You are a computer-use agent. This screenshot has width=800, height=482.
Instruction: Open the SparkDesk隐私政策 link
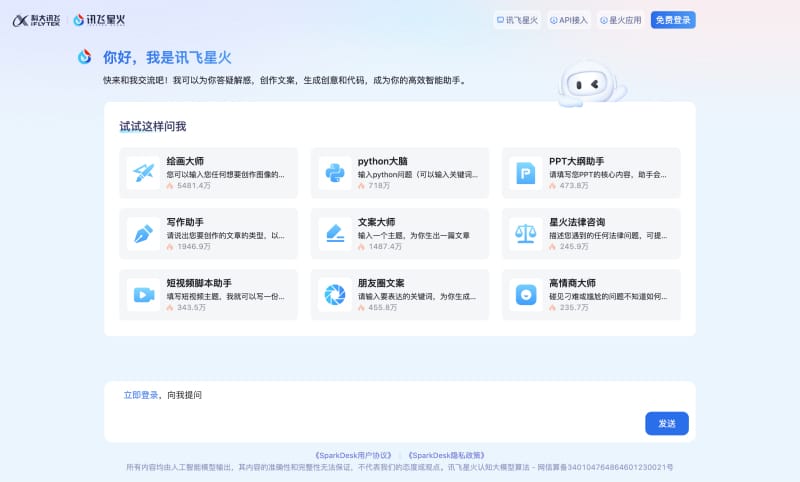point(446,455)
